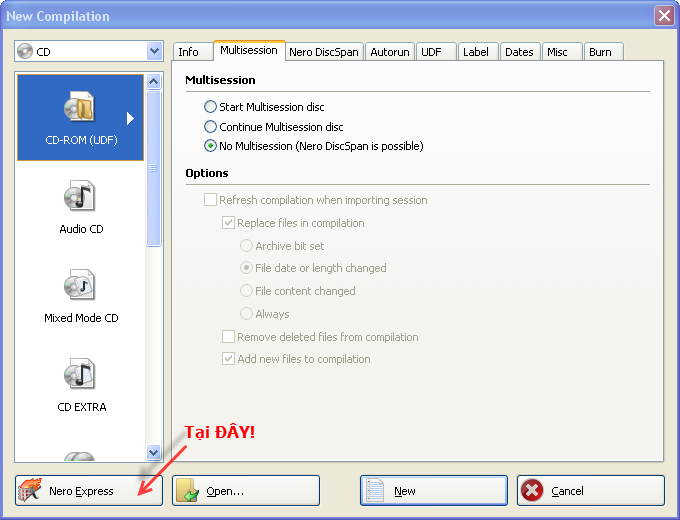The height and width of the screenshot is (520, 680).
Task: Click the Options section heading
Action: pyautogui.click(x=207, y=173)
